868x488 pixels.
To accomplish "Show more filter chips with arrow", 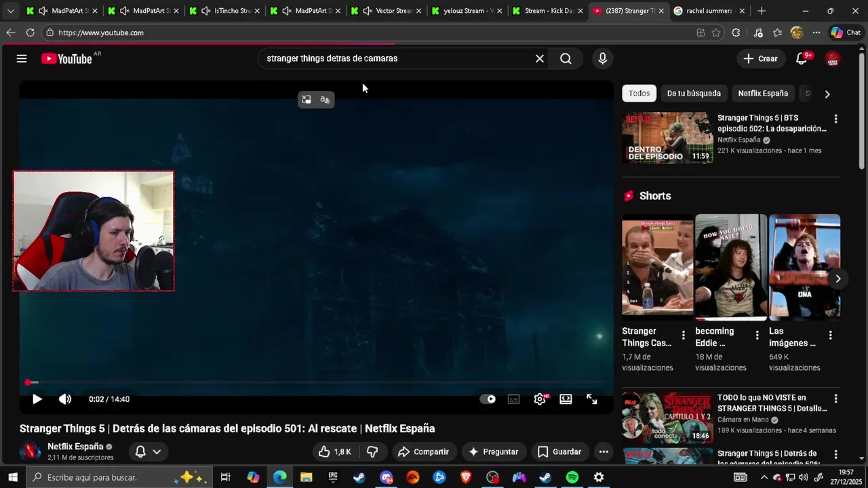I will [x=827, y=94].
